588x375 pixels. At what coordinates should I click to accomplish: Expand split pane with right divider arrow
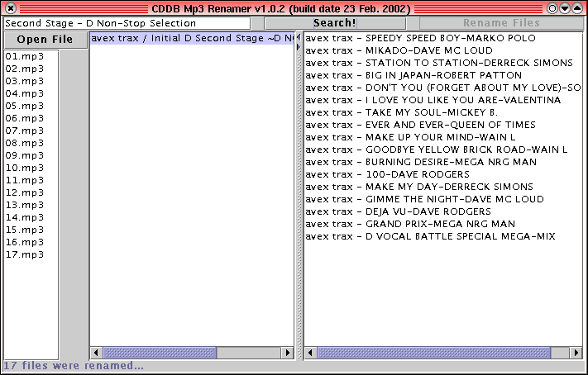[299, 47]
